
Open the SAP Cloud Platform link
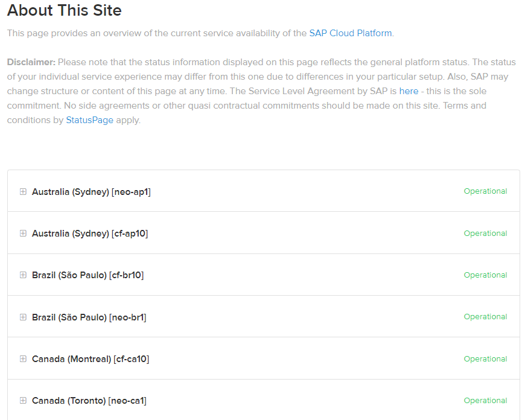coord(351,33)
